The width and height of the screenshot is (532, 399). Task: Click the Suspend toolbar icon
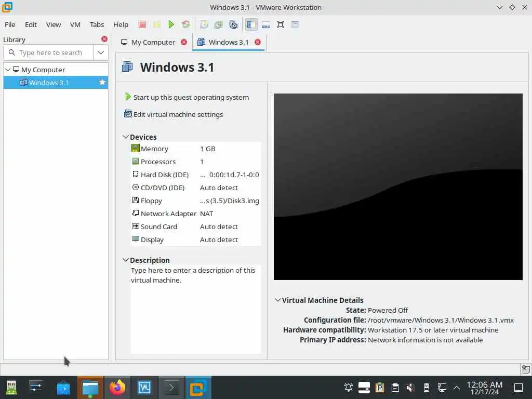pyautogui.click(x=157, y=24)
